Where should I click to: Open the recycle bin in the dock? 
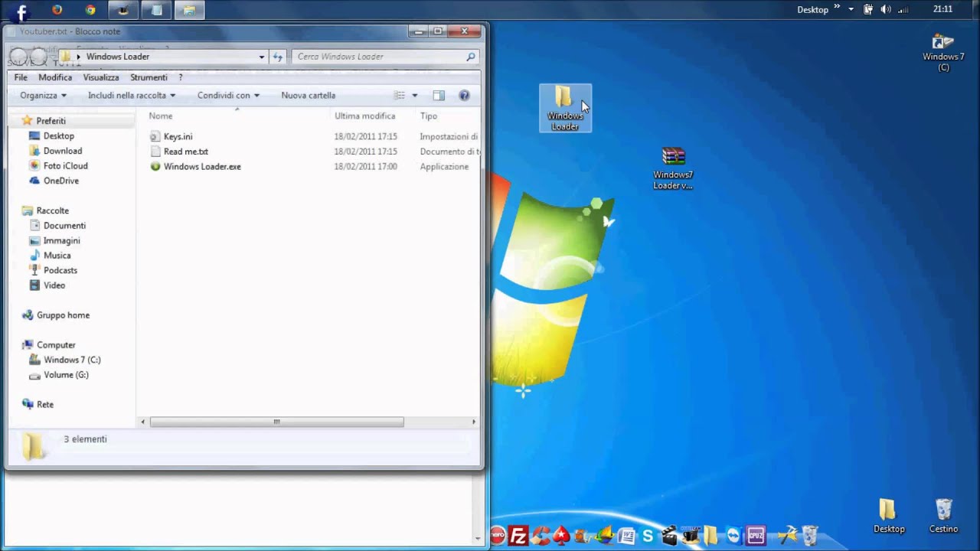(x=811, y=535)
